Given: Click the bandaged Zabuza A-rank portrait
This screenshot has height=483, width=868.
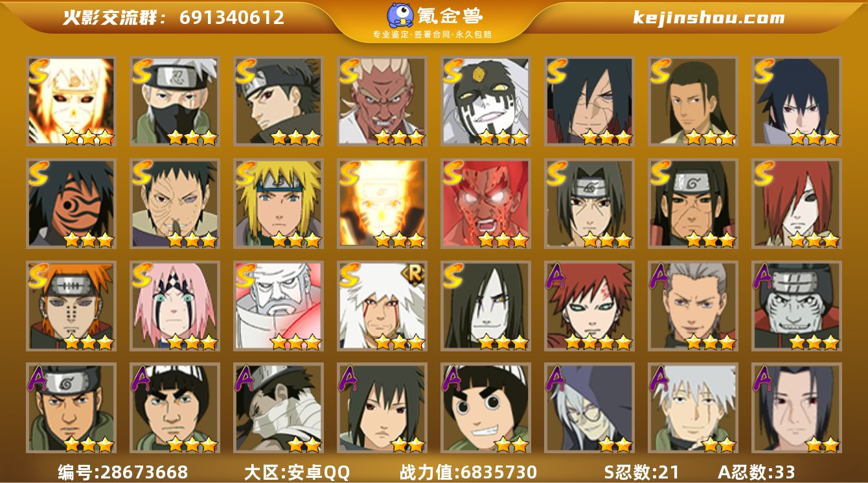Looking at the screenshot, I should [279, 408].
